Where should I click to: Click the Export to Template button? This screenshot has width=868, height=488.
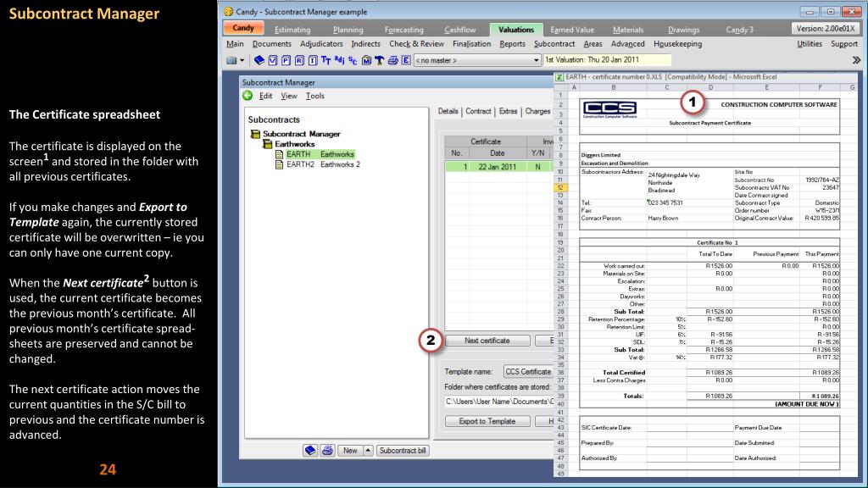pyautogui.click(x=487, y=421)
